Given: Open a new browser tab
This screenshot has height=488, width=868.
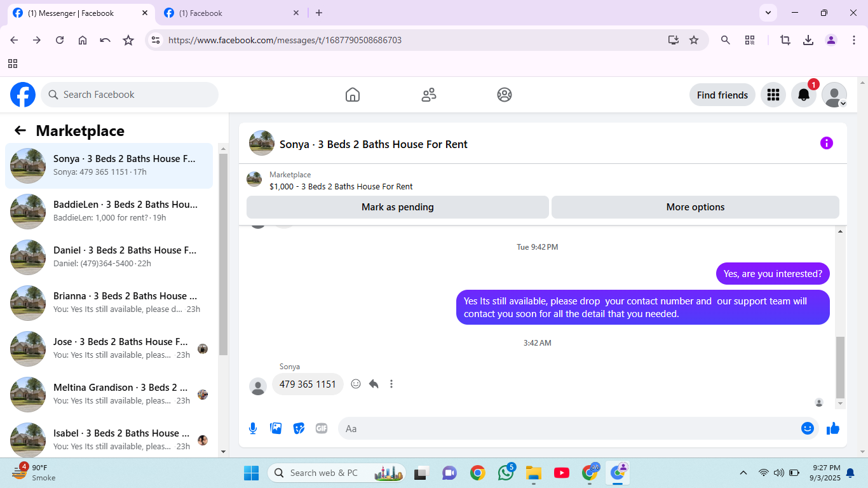Looking at the screenshot, I should pos(319,13).
